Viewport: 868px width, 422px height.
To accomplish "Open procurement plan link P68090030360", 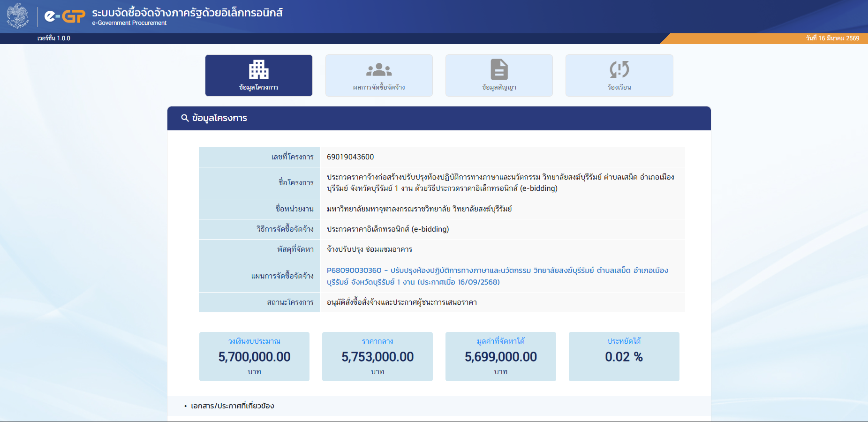I will [x=497, y=276].
